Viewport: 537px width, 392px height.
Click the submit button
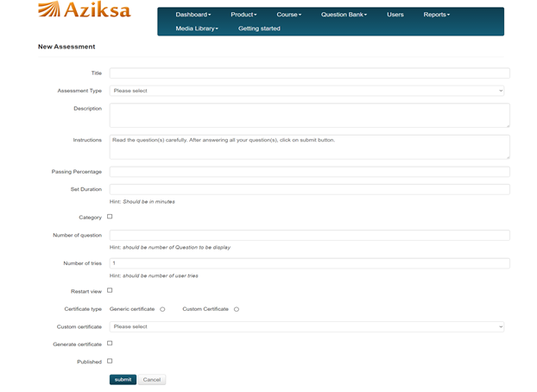pyautogui.click(x=123, y=380)
